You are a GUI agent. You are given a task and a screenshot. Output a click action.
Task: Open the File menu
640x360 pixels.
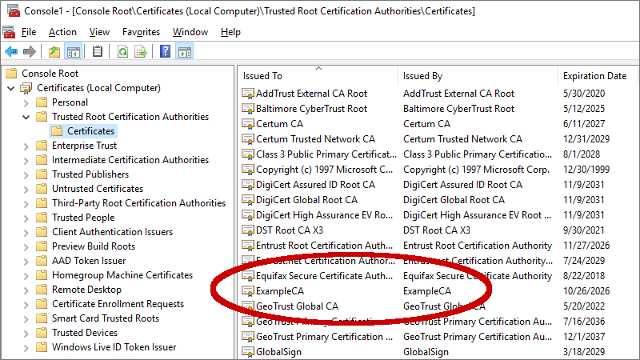point(29,32)
